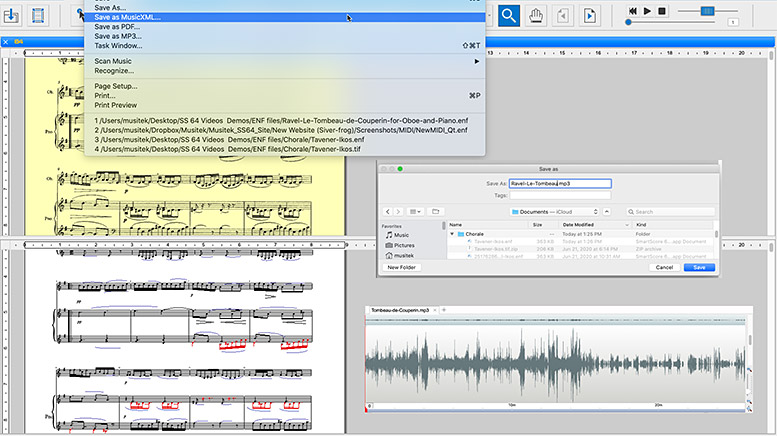
Task: Choose Save As... from File menu
Action: 285,7
